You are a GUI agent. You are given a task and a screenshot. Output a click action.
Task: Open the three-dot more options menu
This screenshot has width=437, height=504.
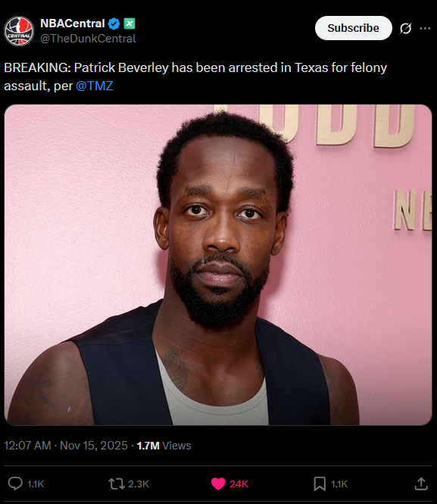tap(425, 28)
